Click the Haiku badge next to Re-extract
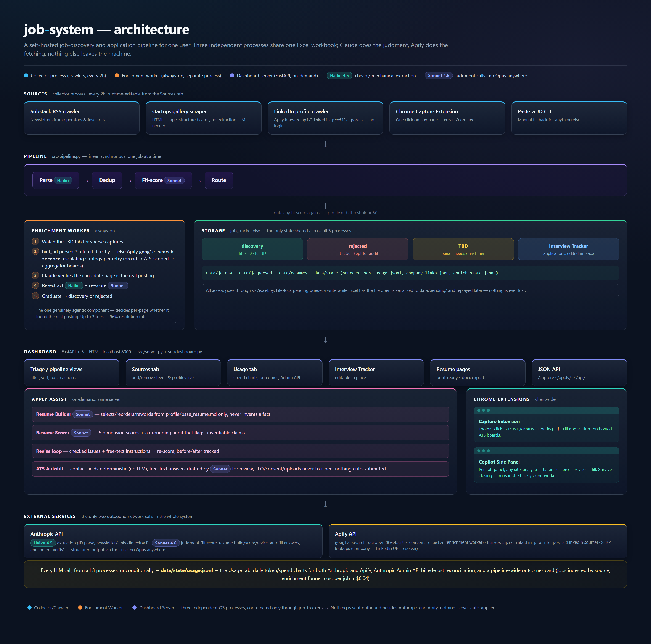 click(74, 286)
